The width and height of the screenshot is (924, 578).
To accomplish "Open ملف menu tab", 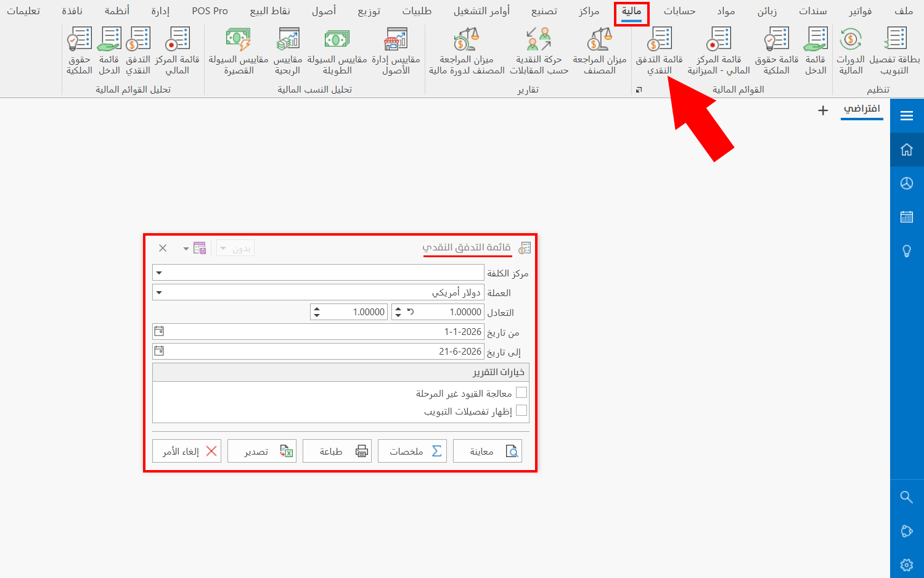I will pos(904,11).
